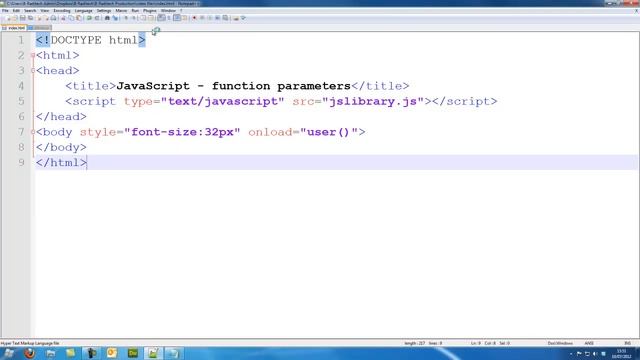Toggle Word Wrap in the toolbar
This screenshot has width=640, height=360.
[161, 18]
